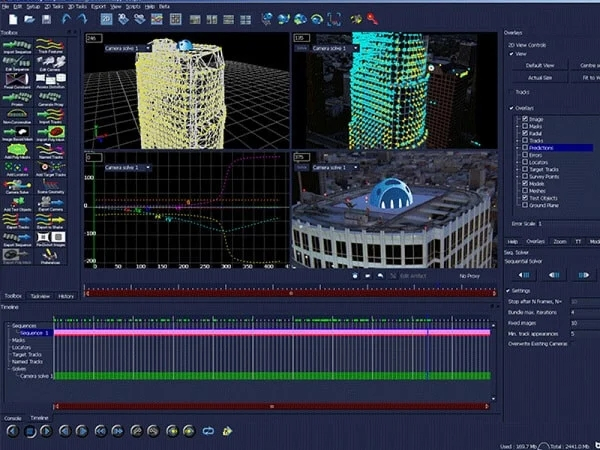Toggle the Ground Plane overlay checkbox
Screen dimensions: 600x450
coord(523,203)
